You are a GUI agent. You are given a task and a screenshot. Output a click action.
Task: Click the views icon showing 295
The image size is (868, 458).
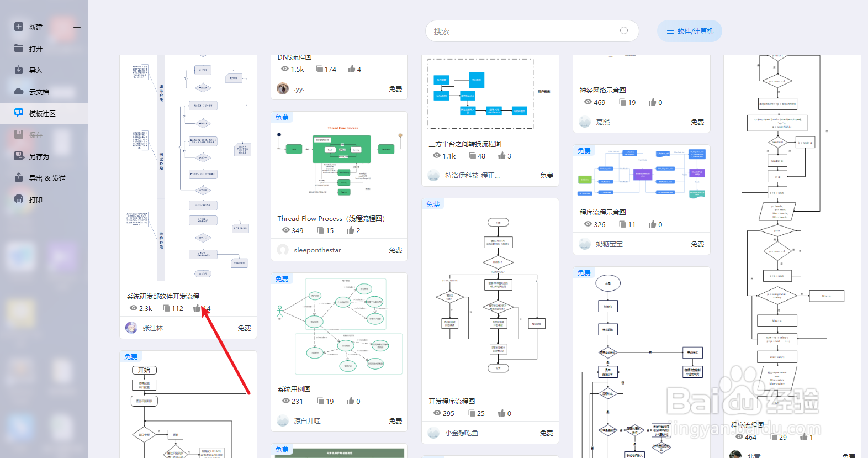(437, 413)
